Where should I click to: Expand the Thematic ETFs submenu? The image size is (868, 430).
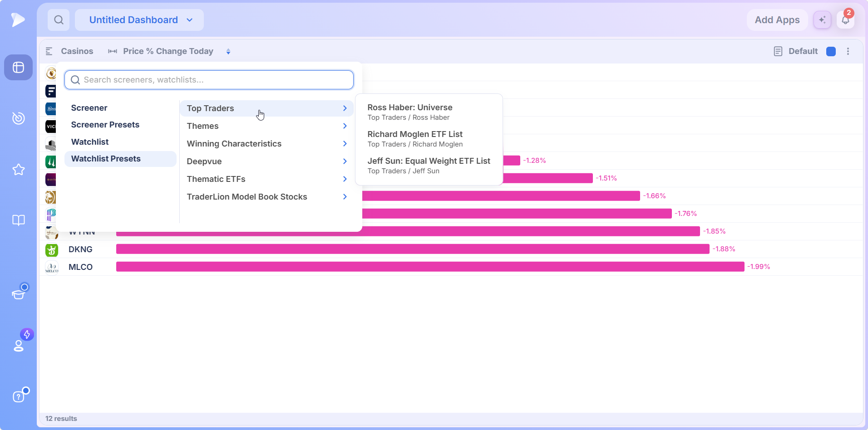click(x=266, y=179)
